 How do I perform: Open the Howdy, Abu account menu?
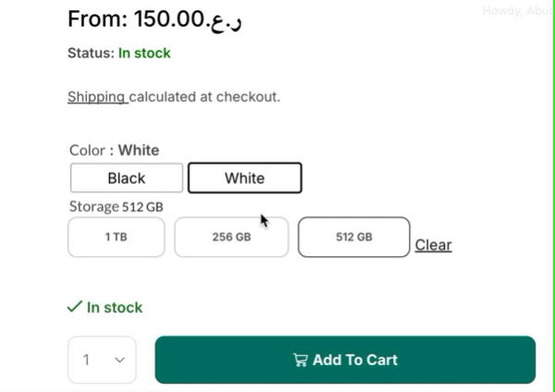coord(516,11)
